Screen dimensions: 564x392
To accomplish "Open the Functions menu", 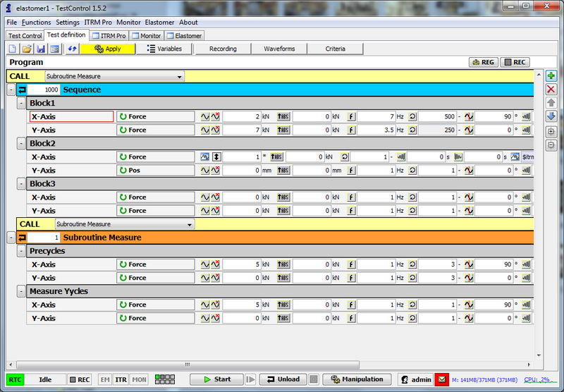I will [36, 23].
